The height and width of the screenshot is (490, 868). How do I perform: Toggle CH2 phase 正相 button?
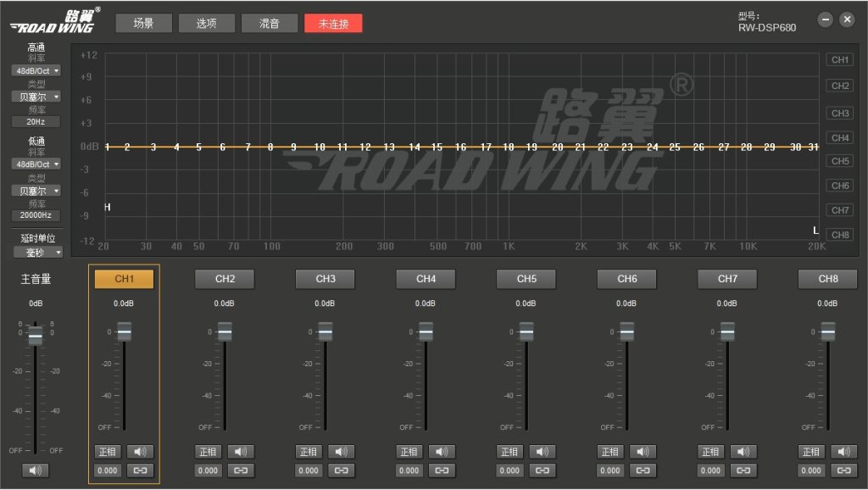click(209, 452)
